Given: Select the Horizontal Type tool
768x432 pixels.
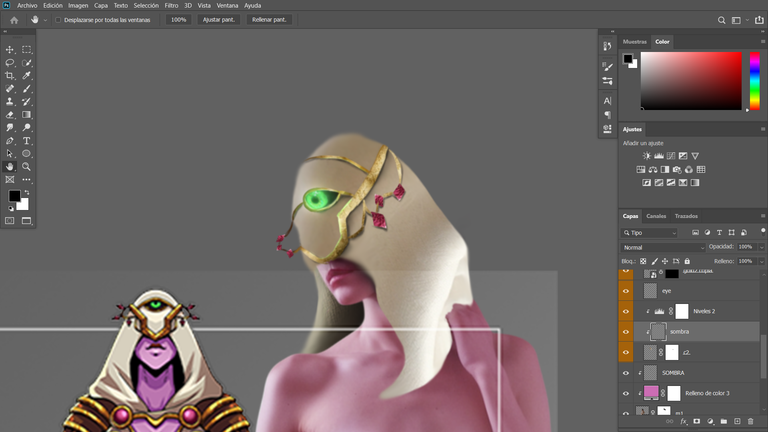Looking at the screenshot, I should [26, 141].
